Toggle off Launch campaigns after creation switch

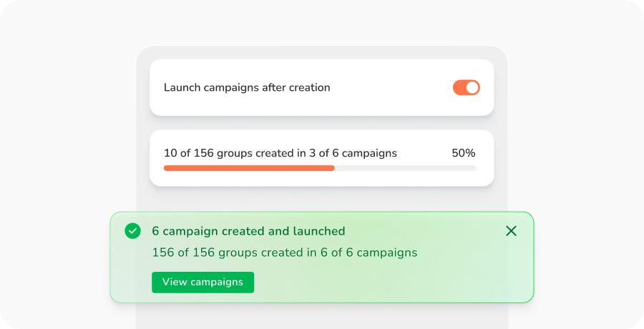(467, 88)
